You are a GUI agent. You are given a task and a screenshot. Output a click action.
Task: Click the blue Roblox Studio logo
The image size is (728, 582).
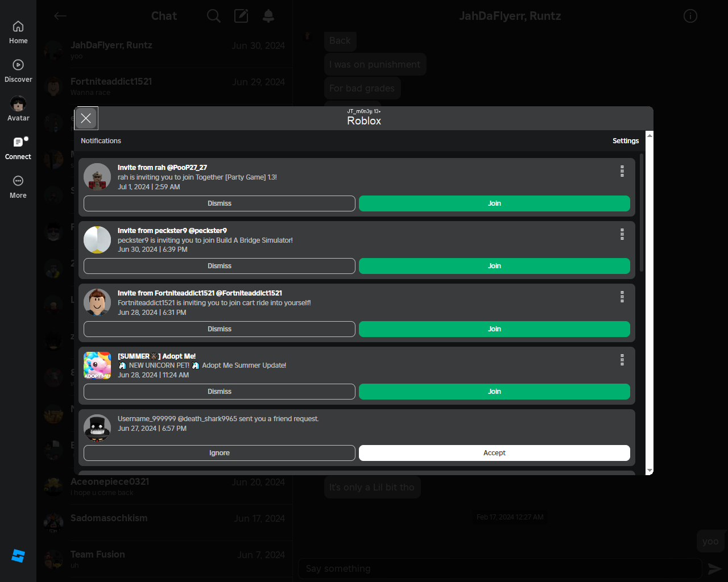point(18,556)
